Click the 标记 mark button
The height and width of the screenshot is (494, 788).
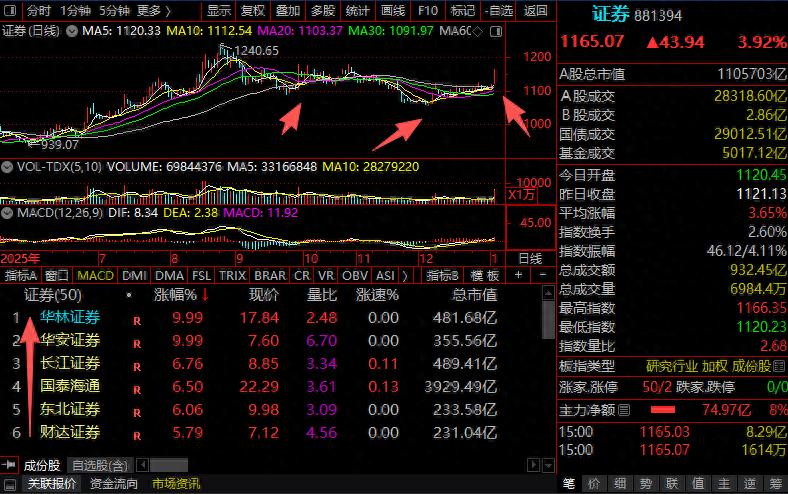pos(462,11)
